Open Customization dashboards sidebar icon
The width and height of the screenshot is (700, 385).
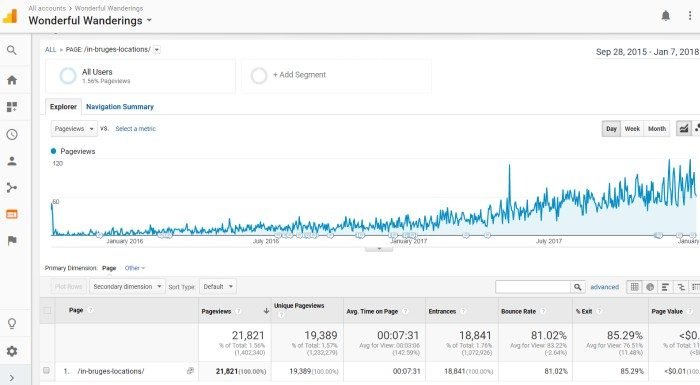12,107
